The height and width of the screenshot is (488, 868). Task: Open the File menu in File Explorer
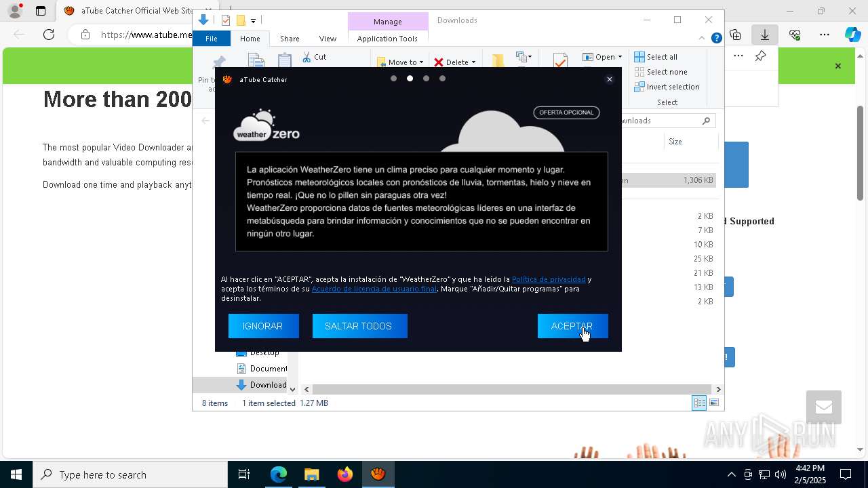pos(212,39)
